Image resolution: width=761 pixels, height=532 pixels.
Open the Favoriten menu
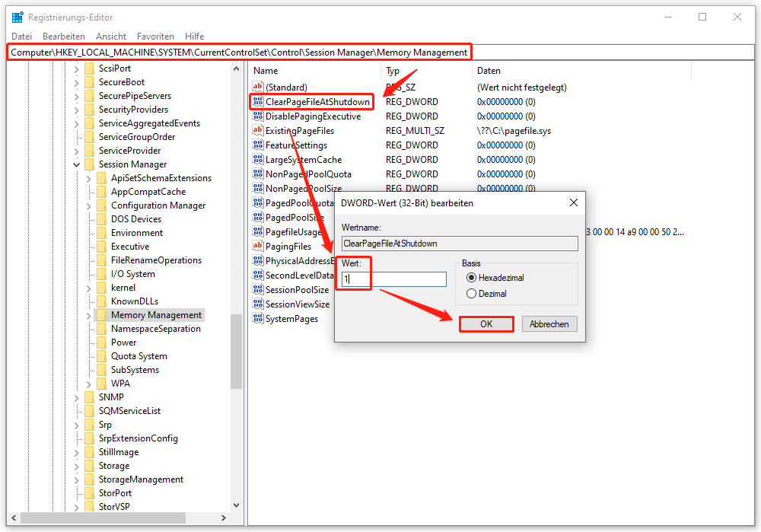(155, 36)
